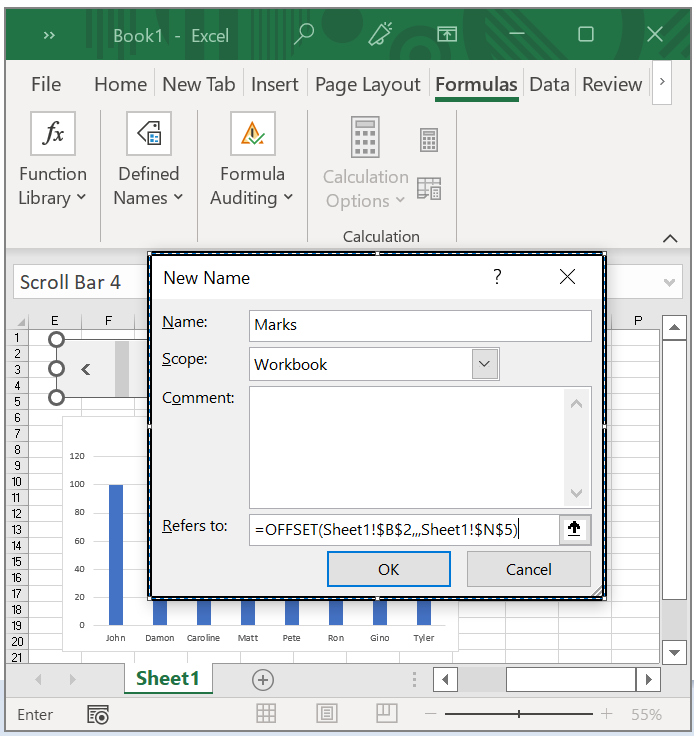
Task: Click the Coming Soon megaphone icon
Action: (380, 34)
